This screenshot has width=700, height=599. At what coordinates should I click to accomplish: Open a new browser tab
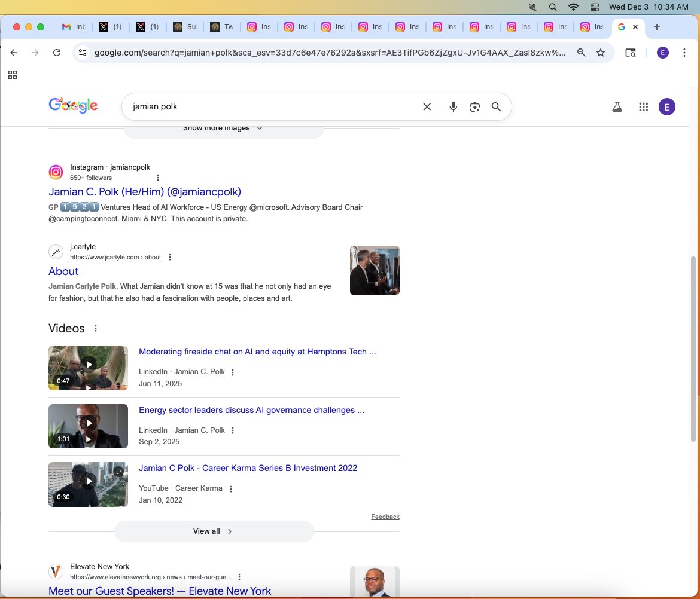(657, 27)
